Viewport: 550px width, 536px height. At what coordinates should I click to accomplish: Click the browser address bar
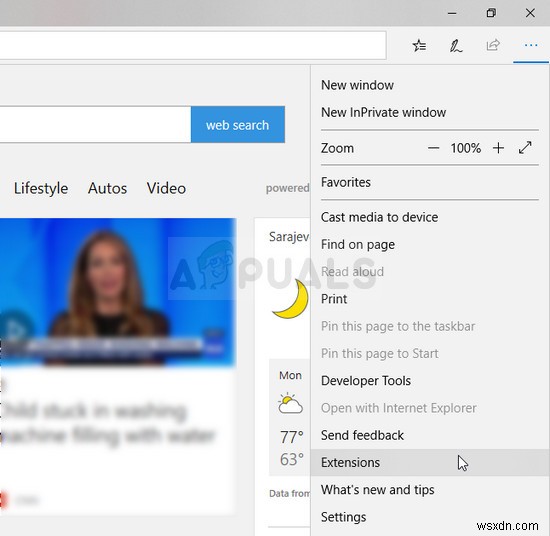coord(193,46)
